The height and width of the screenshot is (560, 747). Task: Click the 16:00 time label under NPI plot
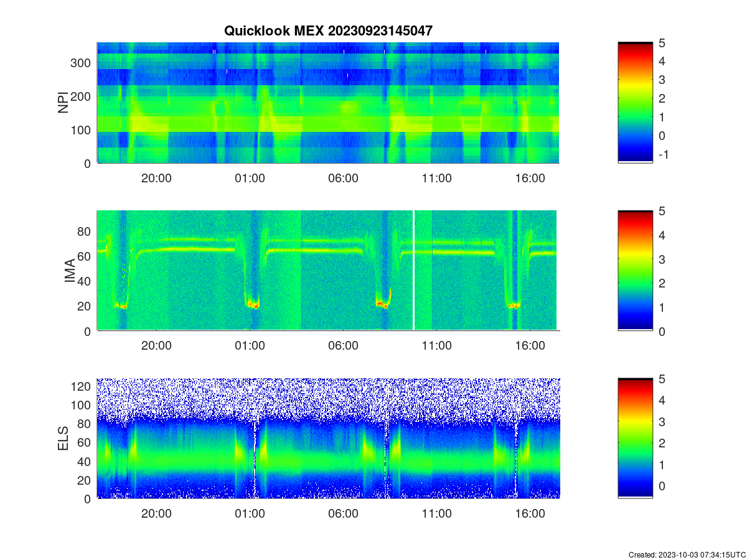[x=530, y=177]
